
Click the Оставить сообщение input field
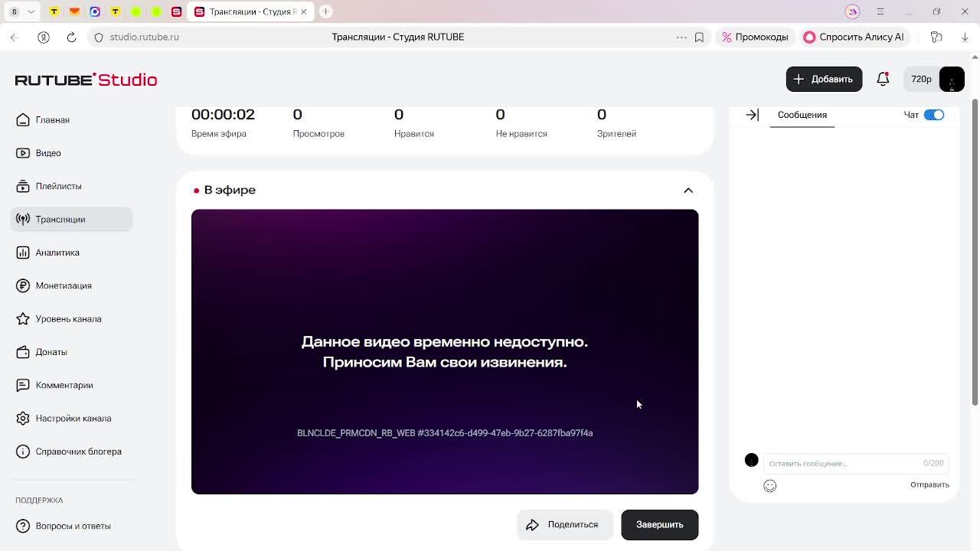tap(855, 463)
